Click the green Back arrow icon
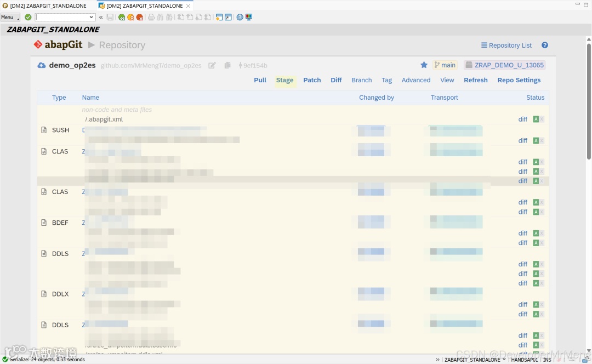 click(x=122, y=17)
